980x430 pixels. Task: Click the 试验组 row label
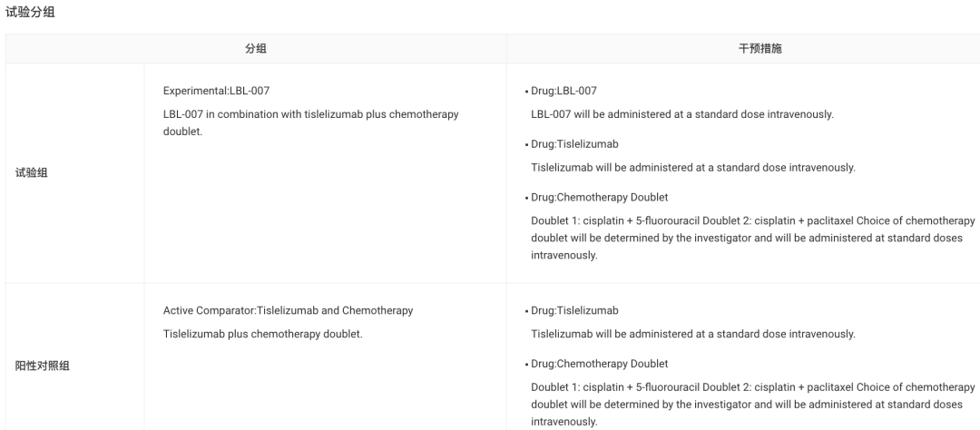31,173
